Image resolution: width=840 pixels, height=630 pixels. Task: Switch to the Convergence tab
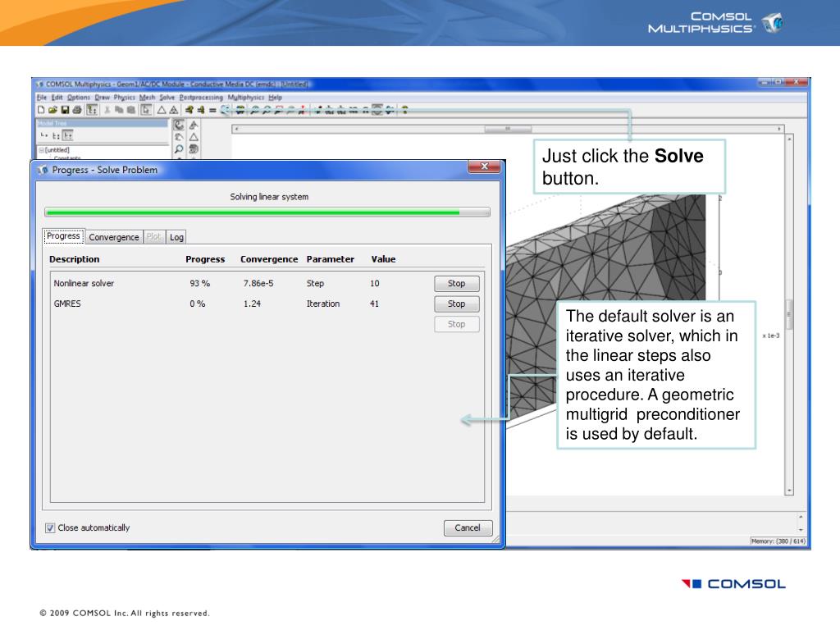(113, 237)
